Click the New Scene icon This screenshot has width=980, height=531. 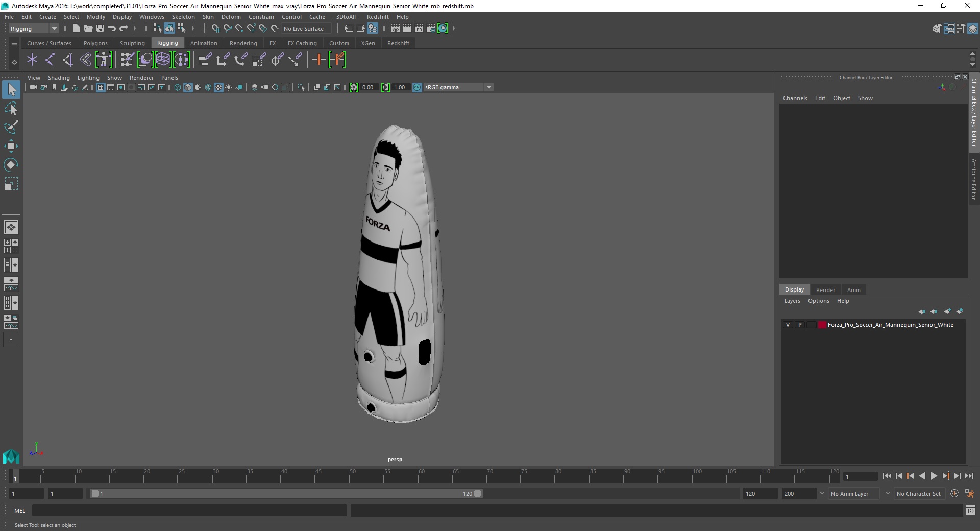[x=76, y=29]
